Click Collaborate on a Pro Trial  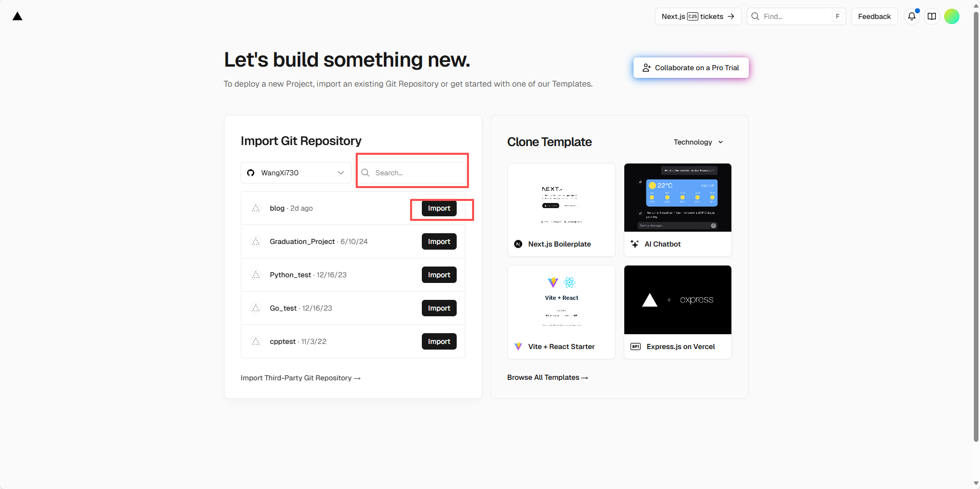690,68
